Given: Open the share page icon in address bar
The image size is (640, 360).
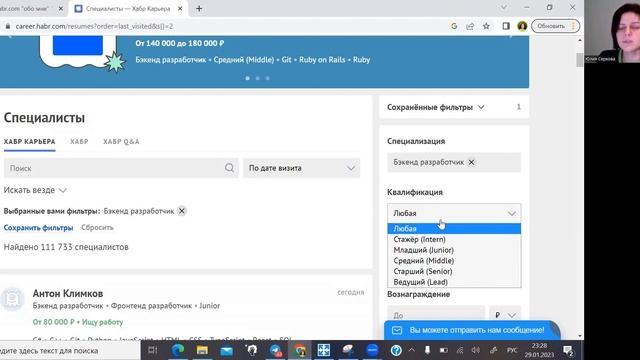Looking at the screenshot, I should tap(470, 26).
